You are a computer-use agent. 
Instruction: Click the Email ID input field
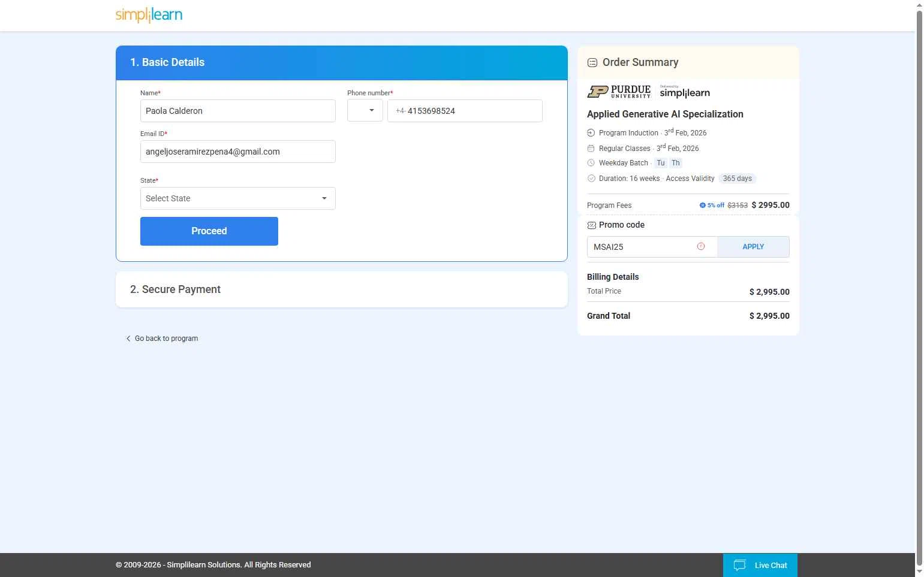coord(238,152)
